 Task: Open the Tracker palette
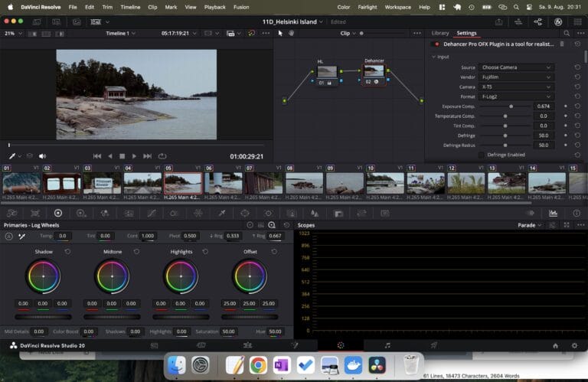pos(268,214)
